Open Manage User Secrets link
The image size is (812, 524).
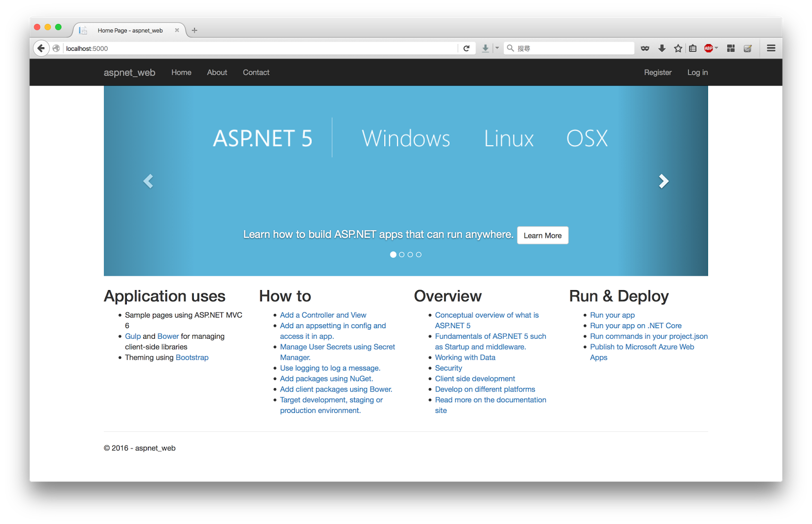click(337, 352)
